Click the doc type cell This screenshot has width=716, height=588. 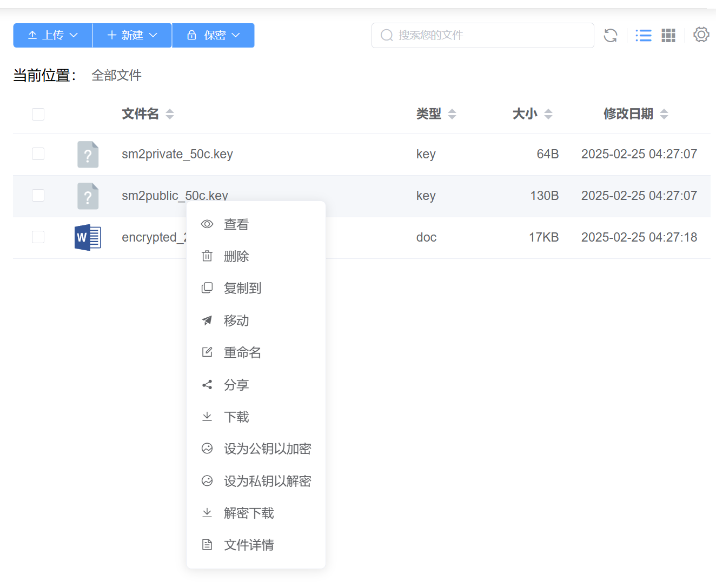pyautogui.click(x=426, y=237)
